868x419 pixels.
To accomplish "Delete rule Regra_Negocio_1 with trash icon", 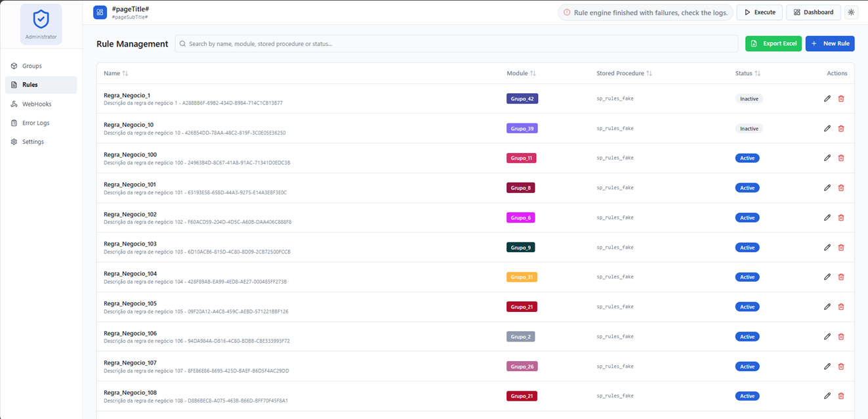I will 841,99.
